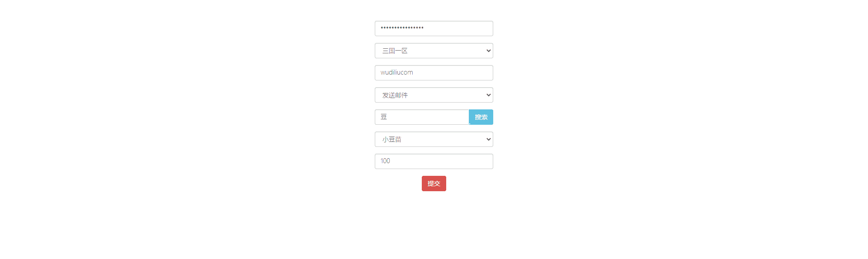Screen dimensions: 868x259
Task: Click the row of password dots
Action: pyautogui.click(x=402, y=28)
